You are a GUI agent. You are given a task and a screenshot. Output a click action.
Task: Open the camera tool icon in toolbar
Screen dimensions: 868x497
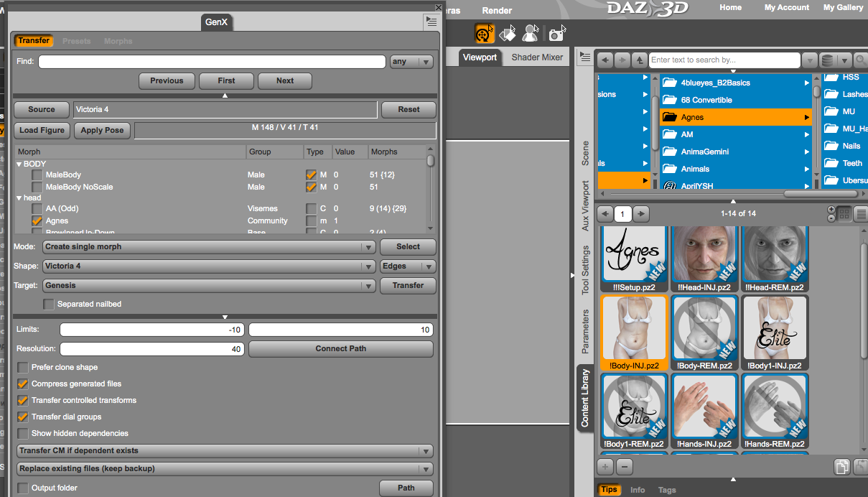click(556, 33)
